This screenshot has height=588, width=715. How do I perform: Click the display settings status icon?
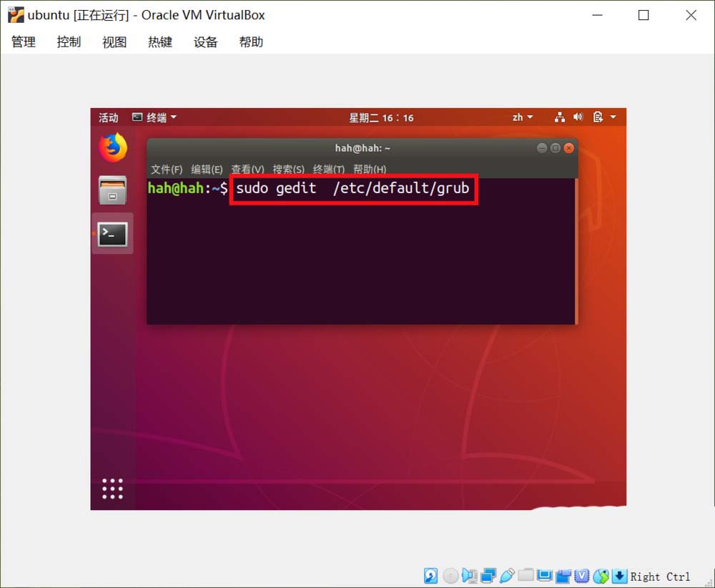pyautogui.click(x=544, y=576)
